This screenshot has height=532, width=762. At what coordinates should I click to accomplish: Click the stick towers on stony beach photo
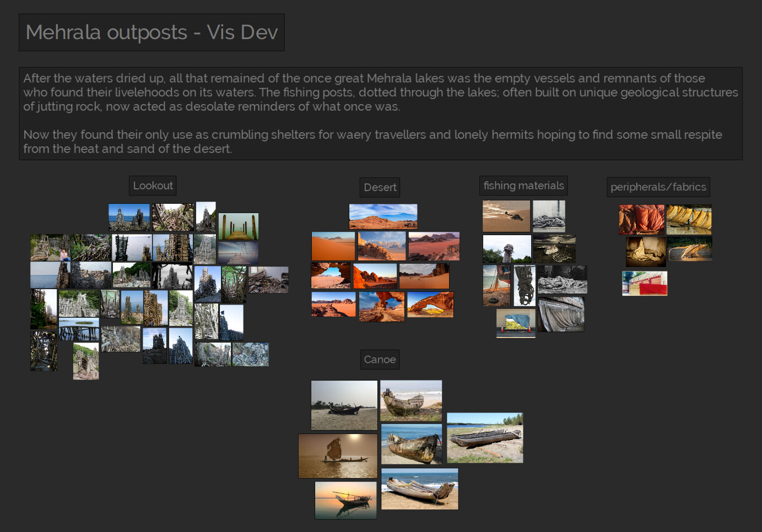pyautogui.click(x=132, y=275)
